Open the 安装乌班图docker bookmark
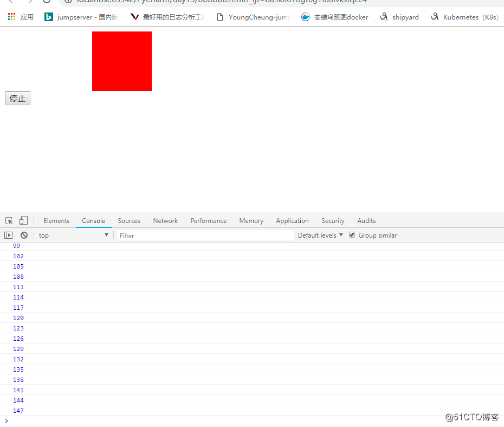This screenshot has height=427, width=504. (x=334, y=17)
